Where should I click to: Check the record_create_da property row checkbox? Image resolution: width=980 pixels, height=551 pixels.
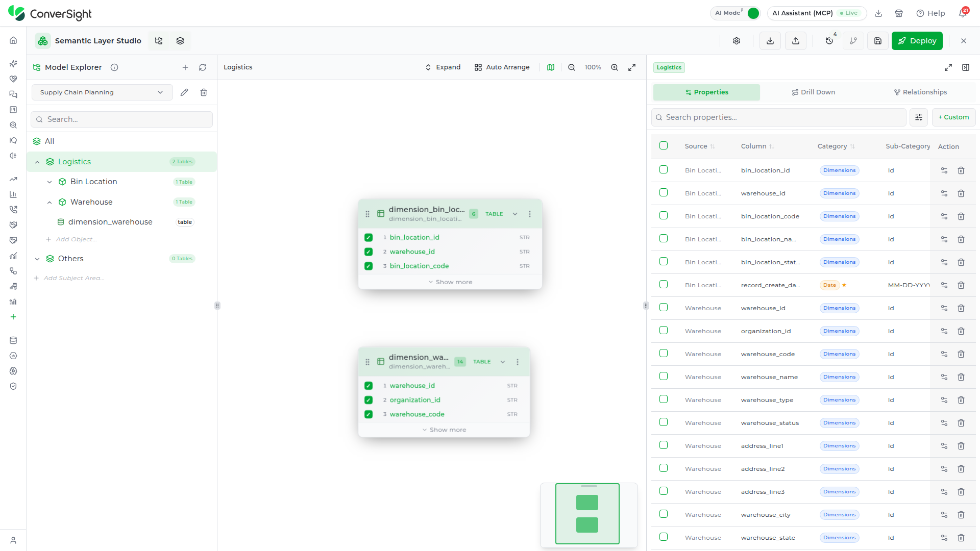click(664, 284)
